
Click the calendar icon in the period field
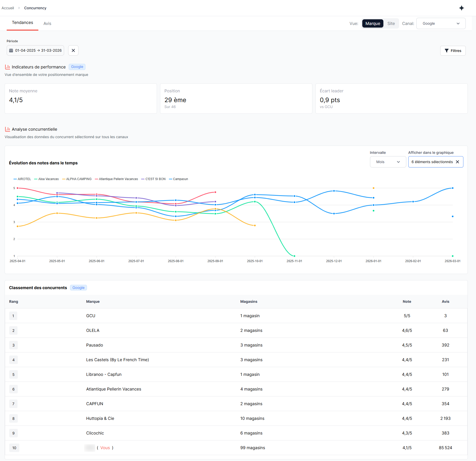pos(11,50)
